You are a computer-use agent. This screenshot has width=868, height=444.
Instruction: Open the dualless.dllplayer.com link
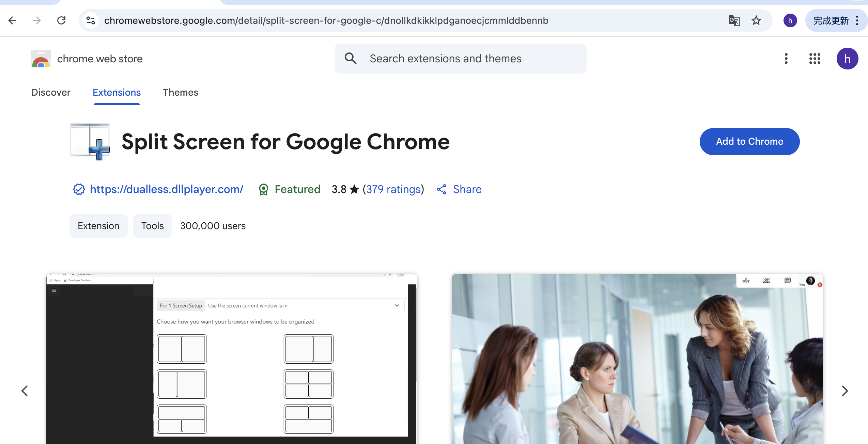[166, 189]
